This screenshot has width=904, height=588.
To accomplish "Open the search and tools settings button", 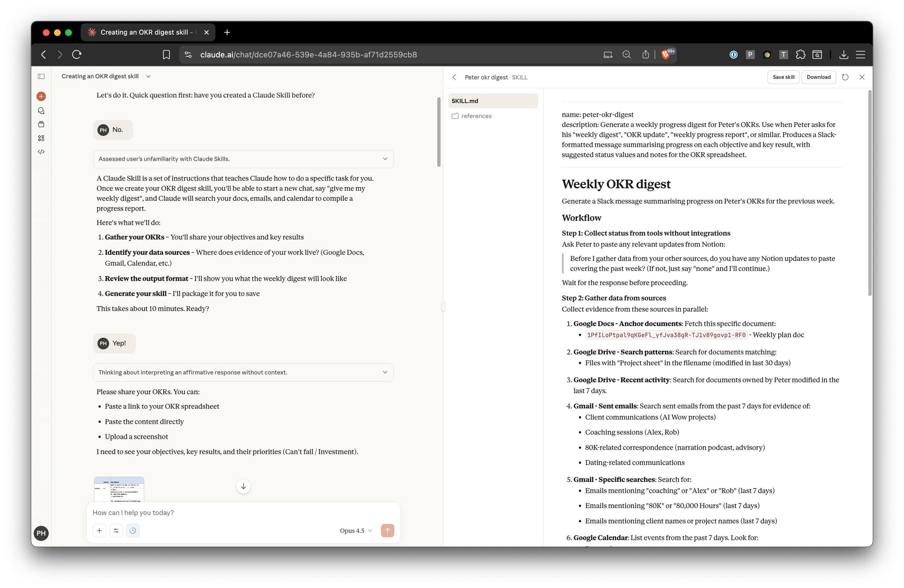I will tap(116, 531).
